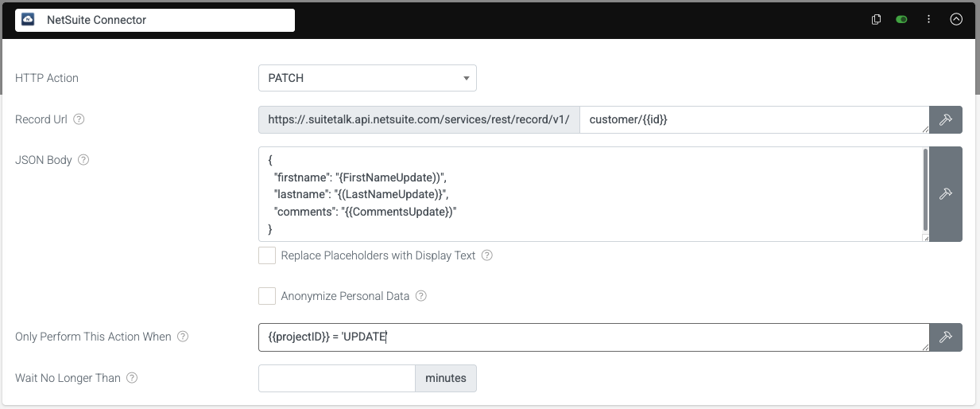
Task: Collapse the NetSuite Connector panel
Action: point(956,20)
